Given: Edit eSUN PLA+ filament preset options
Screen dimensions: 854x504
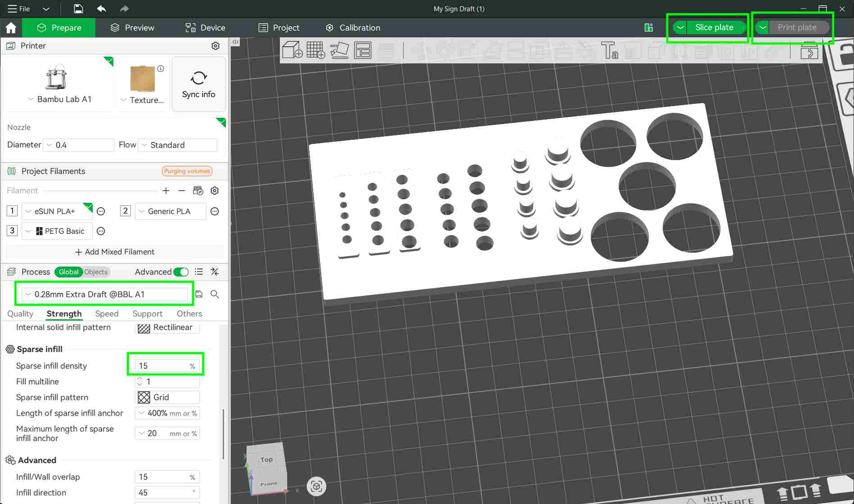Looking at the screenshot, I should point(101,211).
